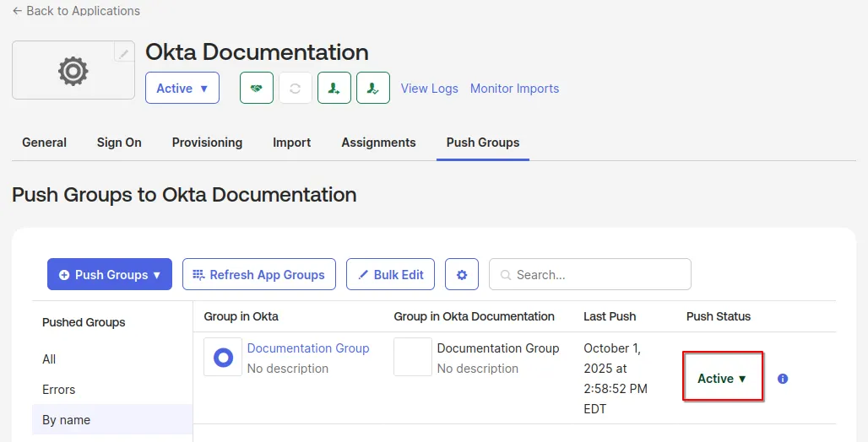
Task: Click the user checkmark icon button
Action: pos(373,88)
